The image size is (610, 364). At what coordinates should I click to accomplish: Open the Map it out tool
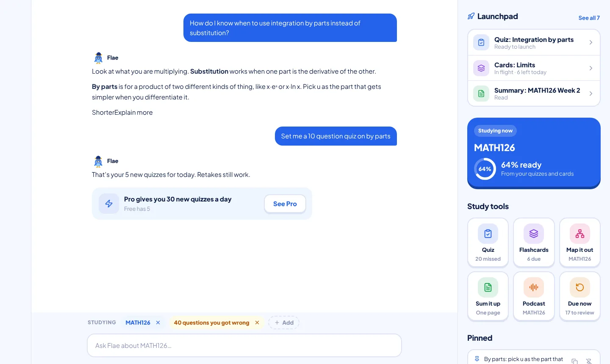tap(580, 243)
